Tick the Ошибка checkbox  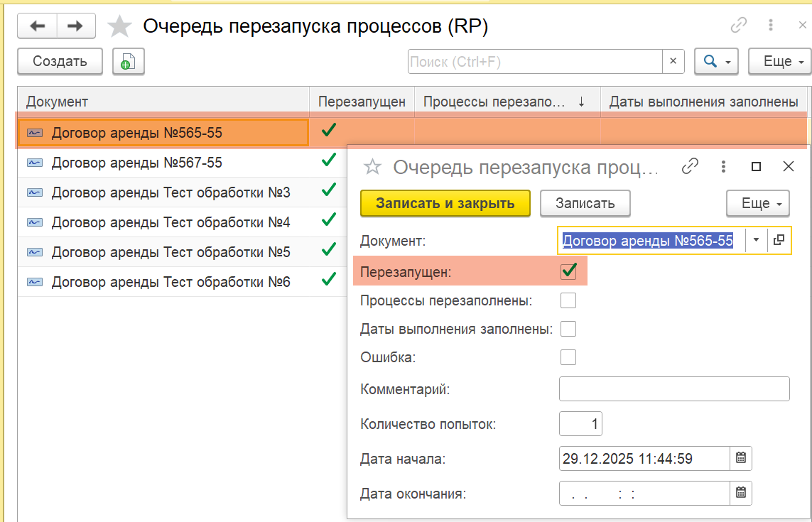pos(568,357)
